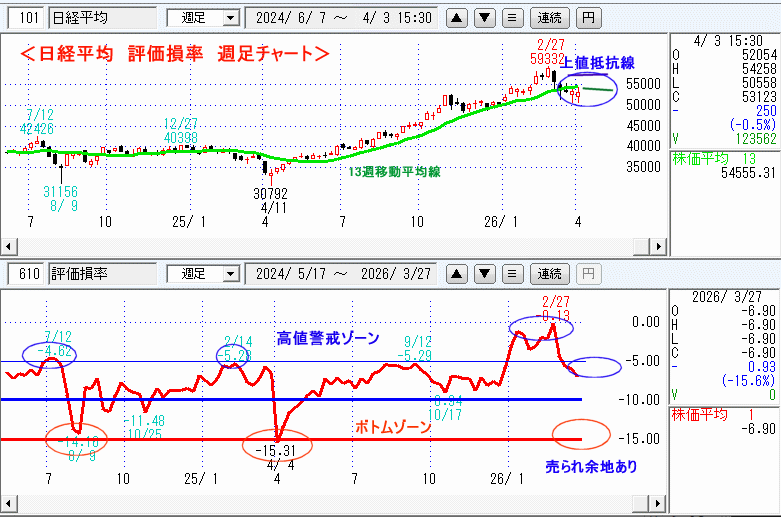Click date range 2024/6/7 field

click(x=343, y=18)
